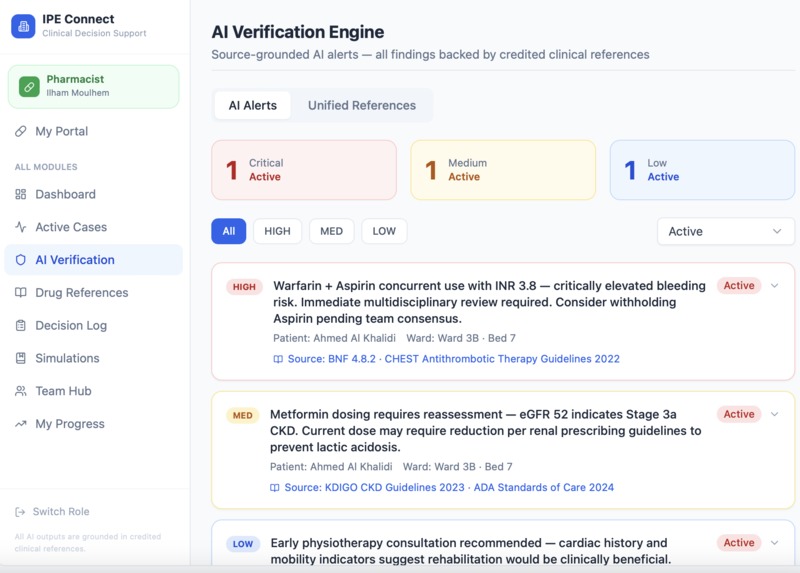Expand the Metformin dosing alert chevron
This screenshot has width=800, height=573.
774,414
